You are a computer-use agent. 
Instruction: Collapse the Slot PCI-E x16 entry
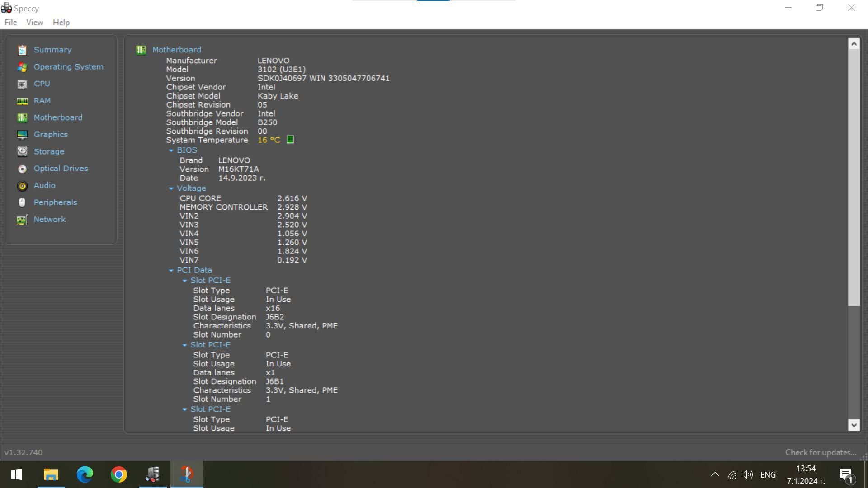pos(185,281)
